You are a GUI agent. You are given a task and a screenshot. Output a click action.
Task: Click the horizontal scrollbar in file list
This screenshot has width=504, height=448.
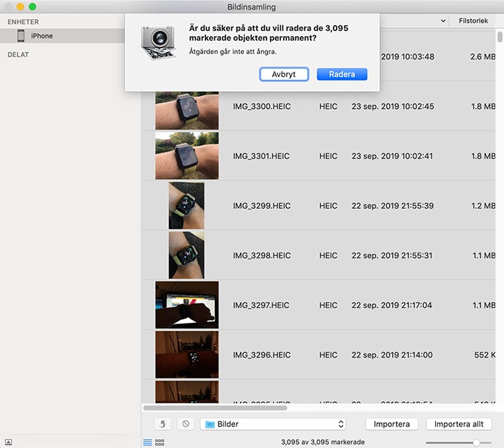215,408
